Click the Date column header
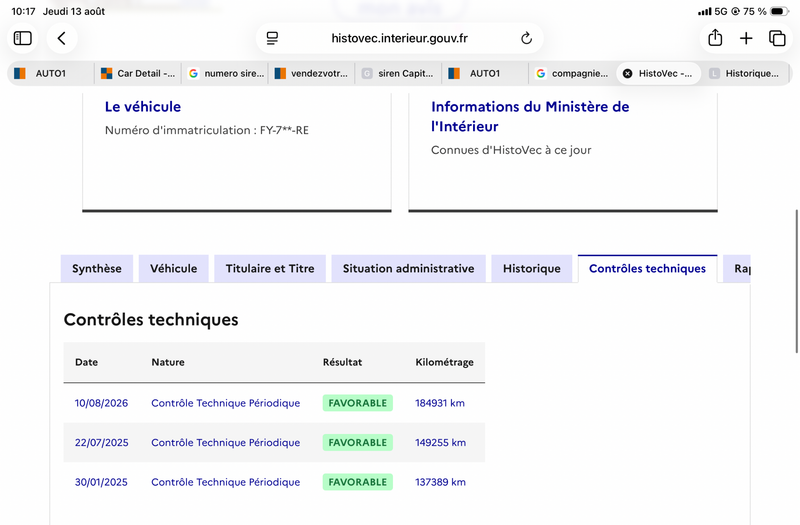 [86, 362]
